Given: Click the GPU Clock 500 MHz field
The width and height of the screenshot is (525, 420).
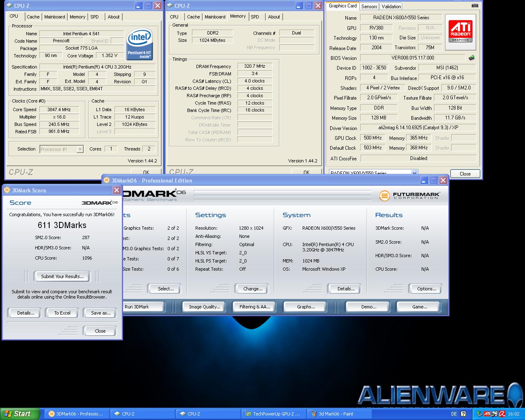Looking at the screenshot, I should click(373, 138).
